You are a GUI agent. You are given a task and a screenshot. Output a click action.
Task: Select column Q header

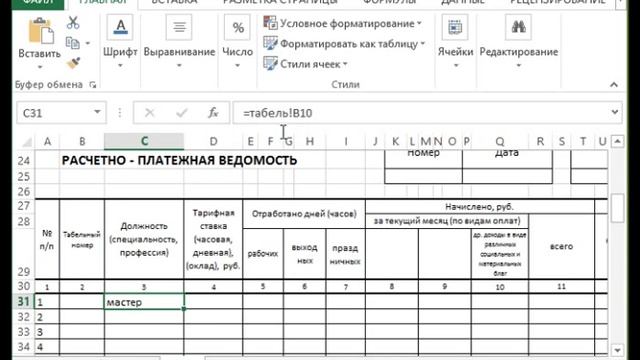500,141
